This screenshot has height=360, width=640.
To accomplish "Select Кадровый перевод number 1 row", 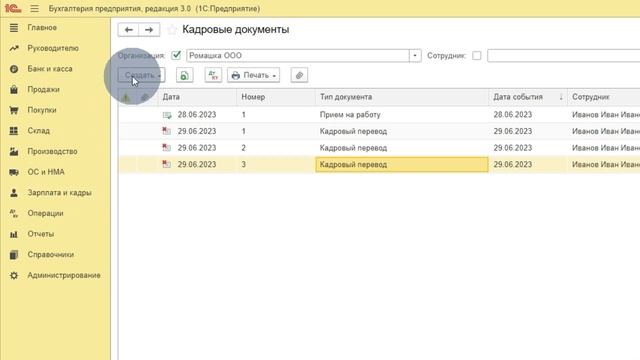I will pos(379,131).
